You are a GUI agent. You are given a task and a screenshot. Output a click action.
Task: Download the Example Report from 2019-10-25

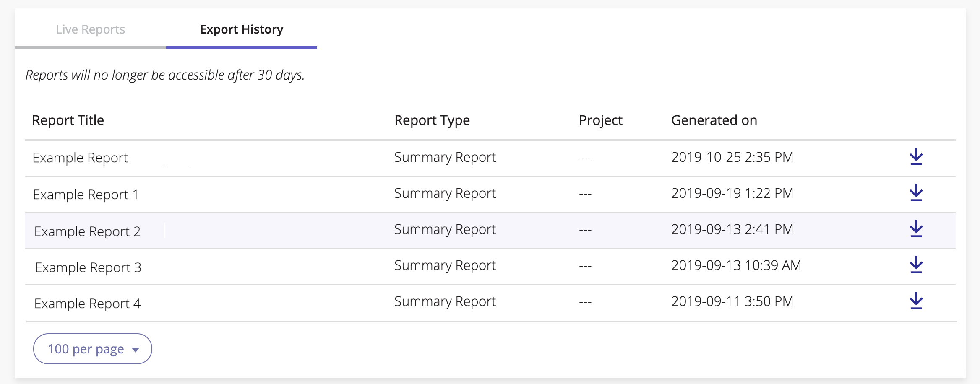916,157
